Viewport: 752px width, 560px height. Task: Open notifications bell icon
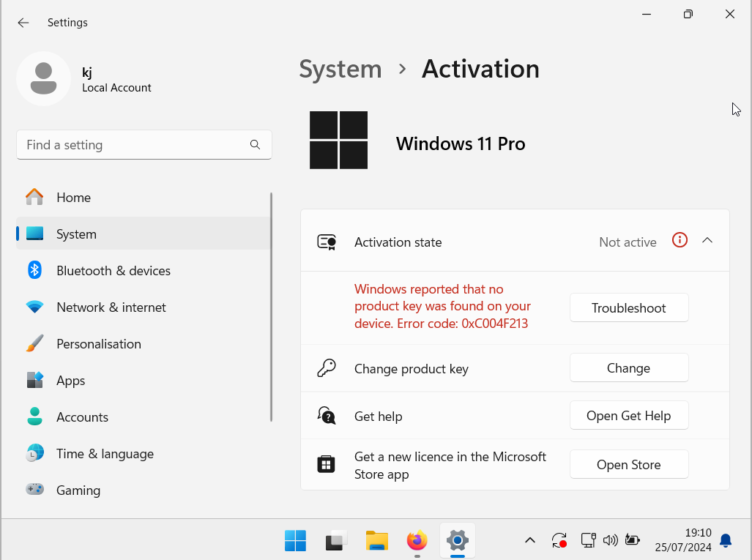coord(726,540)
